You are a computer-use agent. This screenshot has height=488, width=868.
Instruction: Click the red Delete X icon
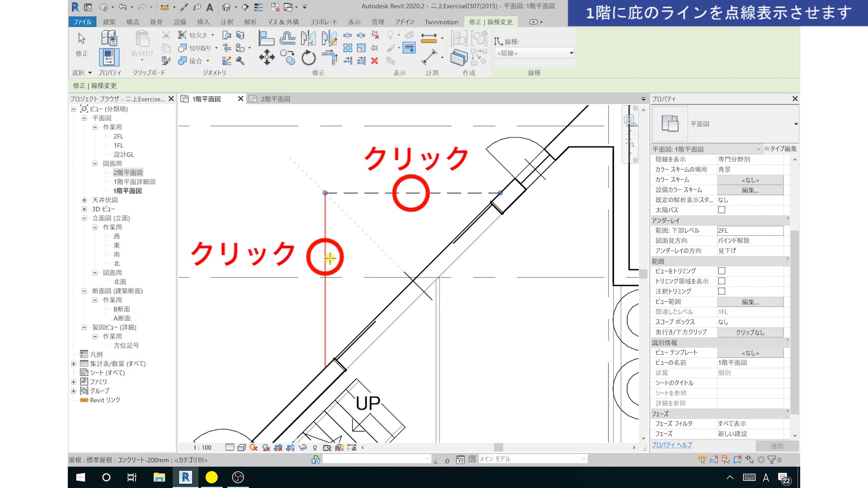374,61
